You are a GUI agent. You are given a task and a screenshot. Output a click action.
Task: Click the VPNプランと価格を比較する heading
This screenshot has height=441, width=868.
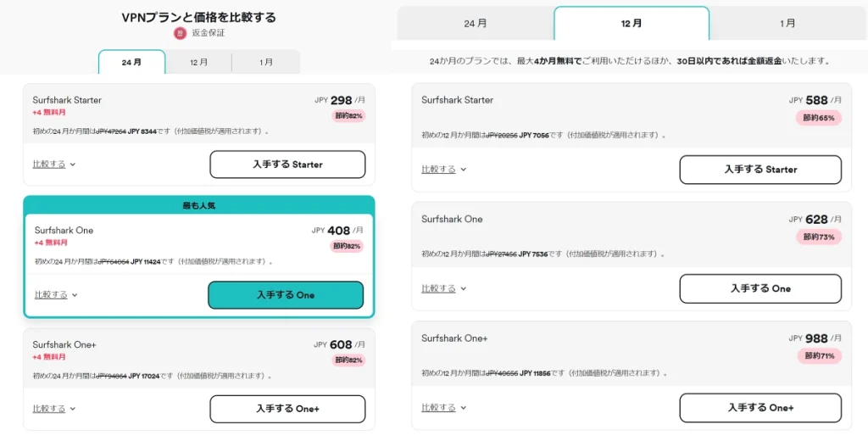(x=198, y=17)
